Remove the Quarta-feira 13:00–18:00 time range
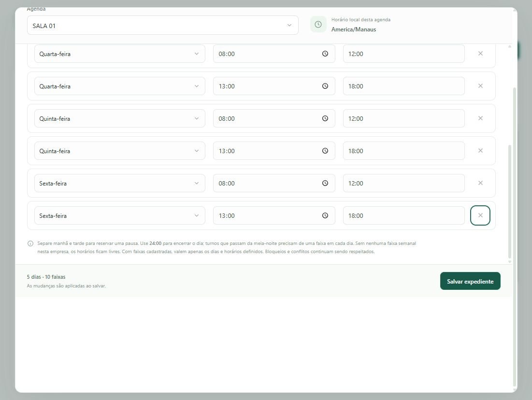This screenshot has width=532, height=400. click(480, 86)
